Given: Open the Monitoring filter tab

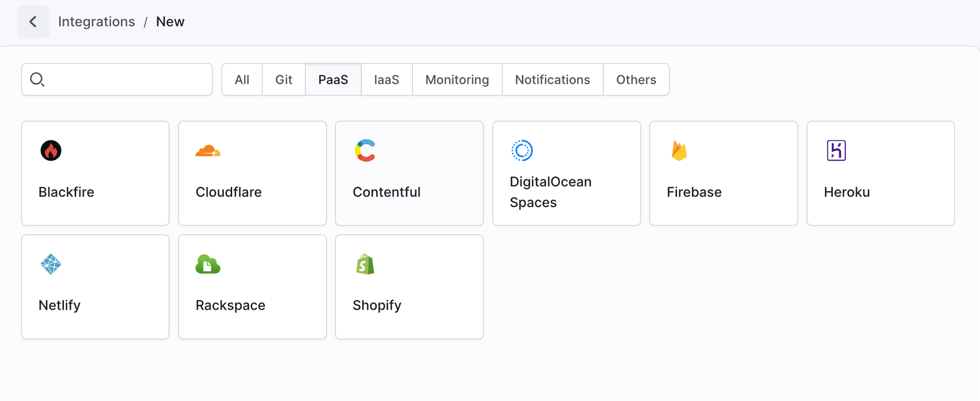Looking at the screenshot, I should [457, 80].
